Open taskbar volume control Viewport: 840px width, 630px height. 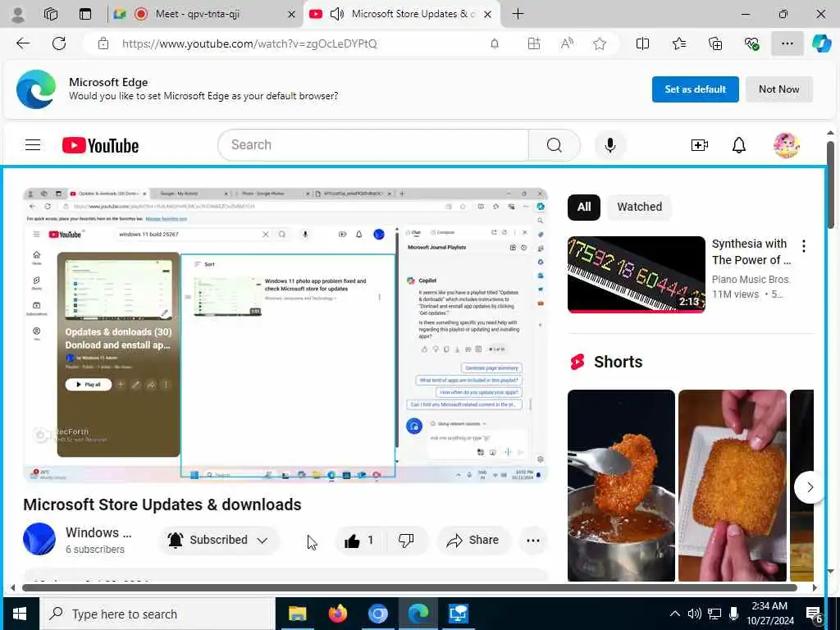[694, 614]
